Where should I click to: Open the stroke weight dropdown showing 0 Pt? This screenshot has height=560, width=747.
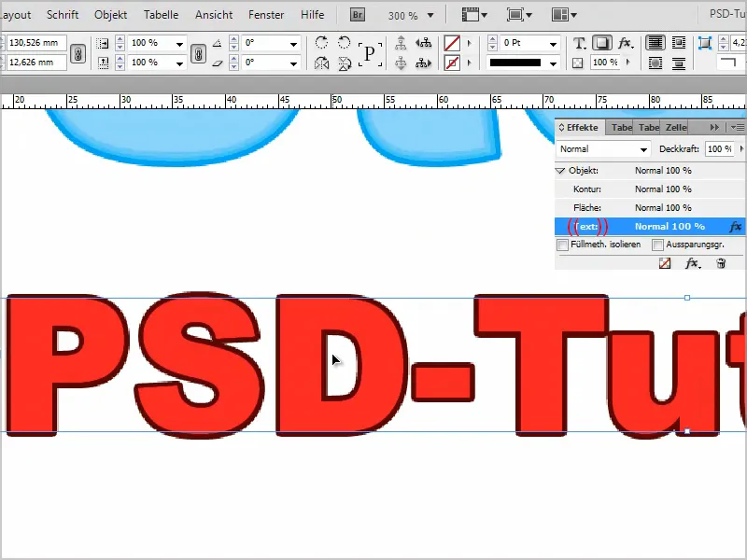(554, 43)
